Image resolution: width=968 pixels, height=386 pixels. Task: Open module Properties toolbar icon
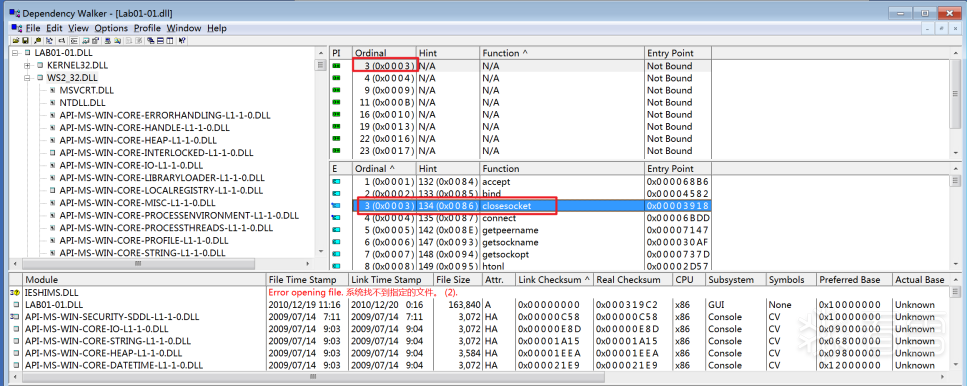coord(96,40)
